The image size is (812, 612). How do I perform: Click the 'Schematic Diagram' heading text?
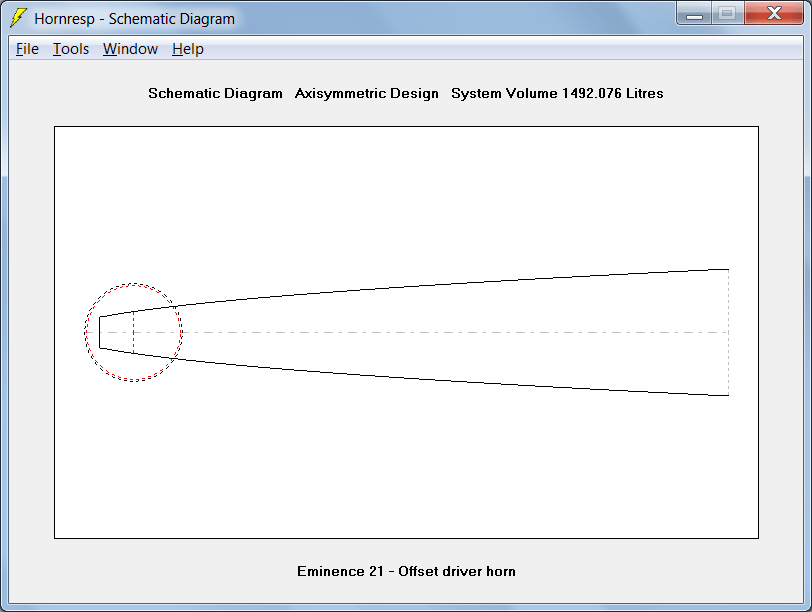point(215,93)
